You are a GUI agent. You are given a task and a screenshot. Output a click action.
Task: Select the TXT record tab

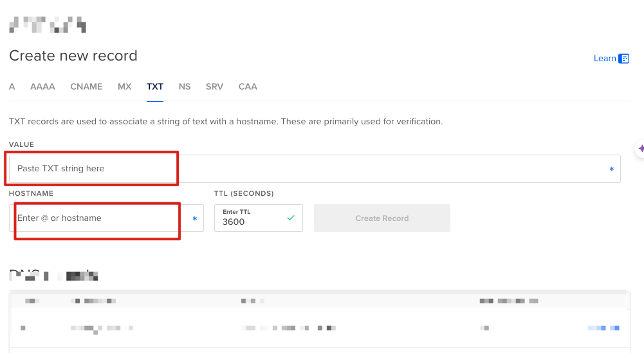click(x=155, y=86)
